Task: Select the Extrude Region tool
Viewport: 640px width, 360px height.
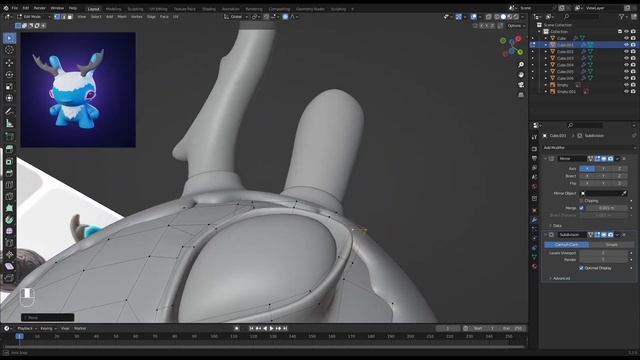Action: tap(9, 149)
